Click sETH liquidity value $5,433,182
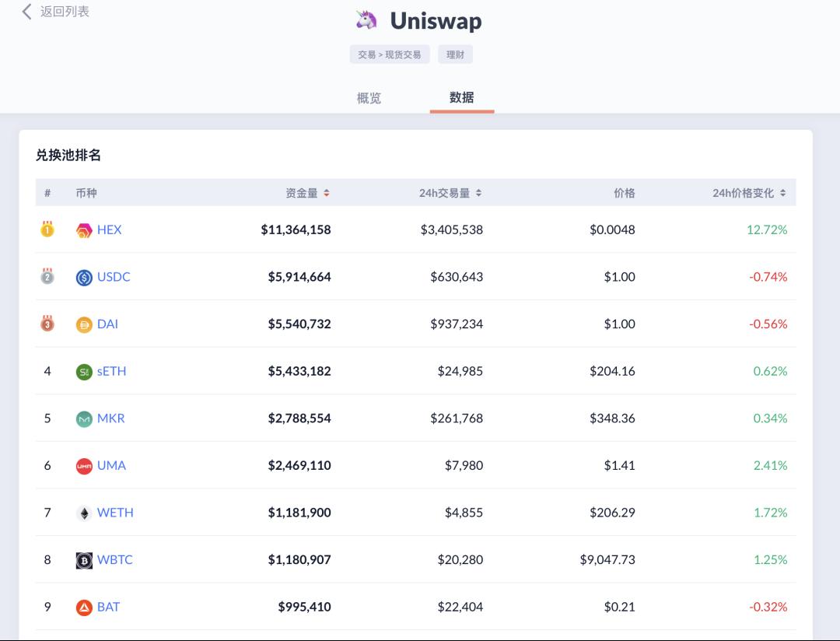The image size is (840, 641). point(299,371)
